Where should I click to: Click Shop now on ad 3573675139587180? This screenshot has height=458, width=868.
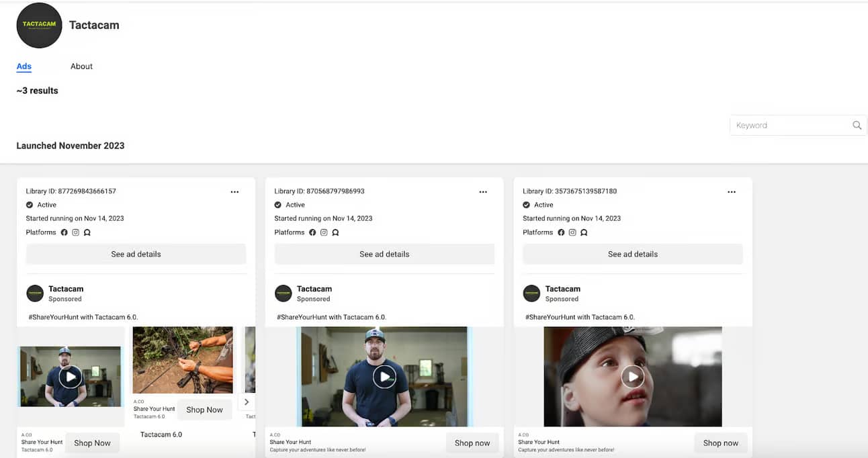click(x=721, y=443)
